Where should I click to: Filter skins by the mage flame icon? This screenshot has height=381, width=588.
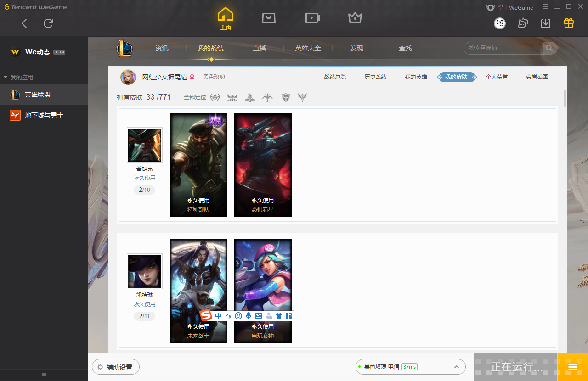point(250,97)
